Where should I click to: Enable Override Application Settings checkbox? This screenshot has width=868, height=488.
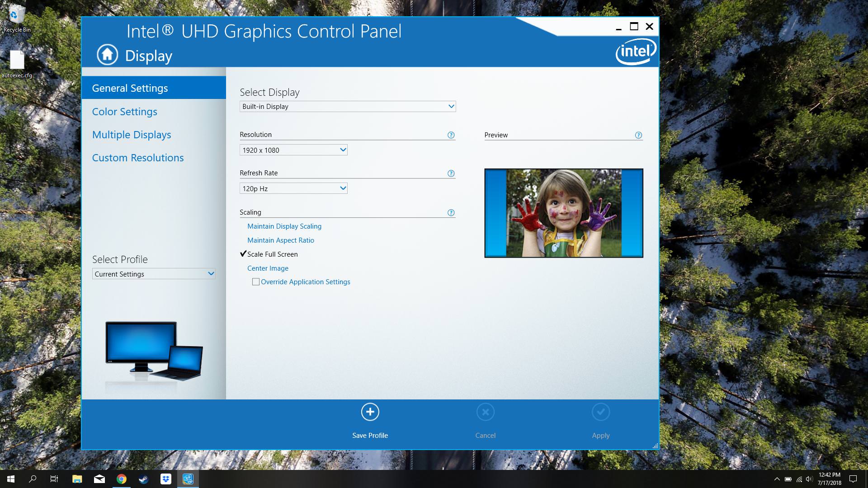[256, 282]
